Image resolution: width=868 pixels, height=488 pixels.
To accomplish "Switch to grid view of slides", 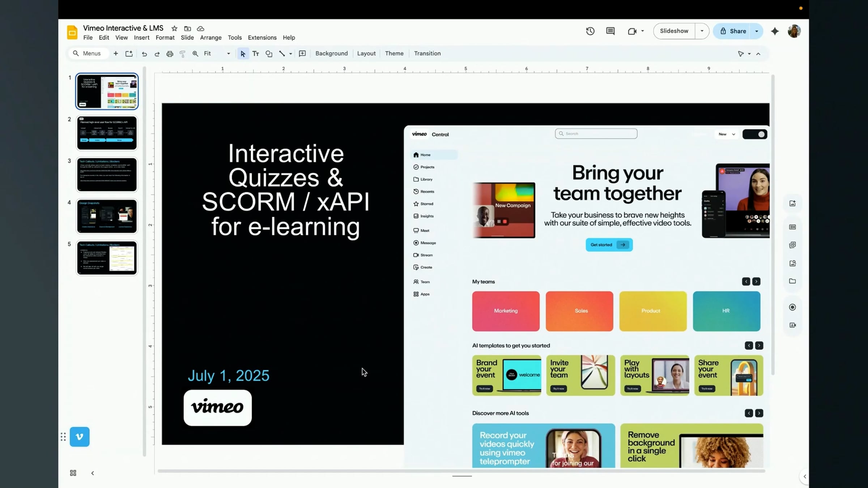I will pyautogui.click(x=73, y=473).
